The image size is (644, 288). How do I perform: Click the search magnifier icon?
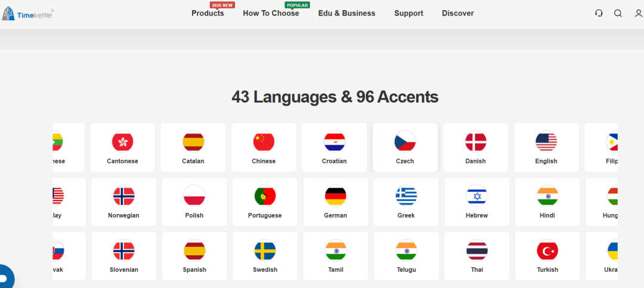618,13
